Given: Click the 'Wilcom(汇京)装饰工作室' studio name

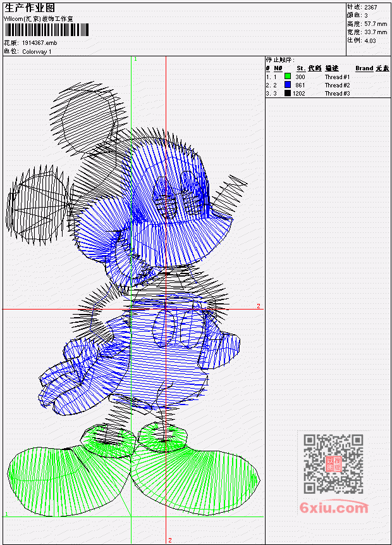Looking at the screenshot, I should pyautogui.click(x=39, y=19).
